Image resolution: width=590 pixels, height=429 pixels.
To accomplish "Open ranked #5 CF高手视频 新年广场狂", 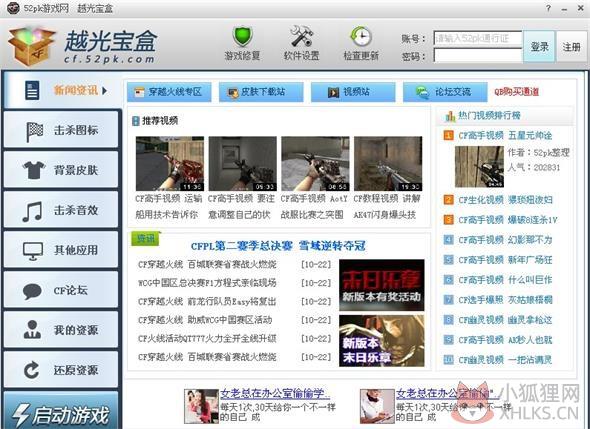I will [x=505, y=260].
